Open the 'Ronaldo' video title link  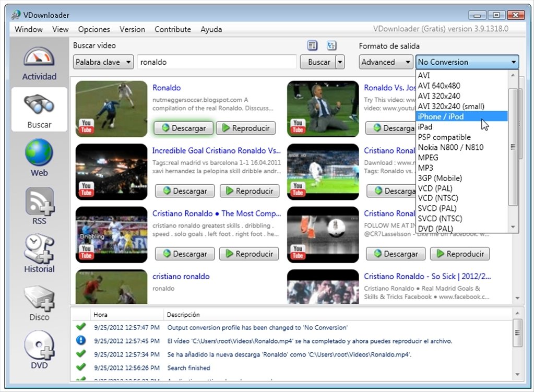point(167,88)
